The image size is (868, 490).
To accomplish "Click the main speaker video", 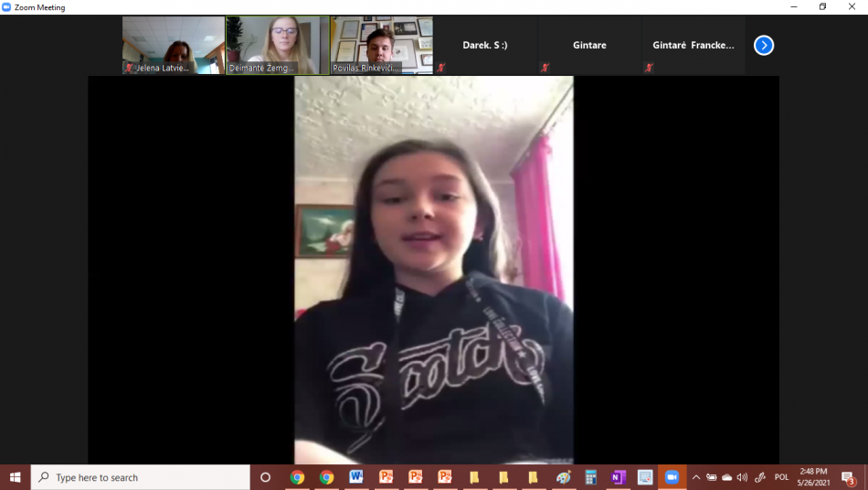I will pos(433,270).
